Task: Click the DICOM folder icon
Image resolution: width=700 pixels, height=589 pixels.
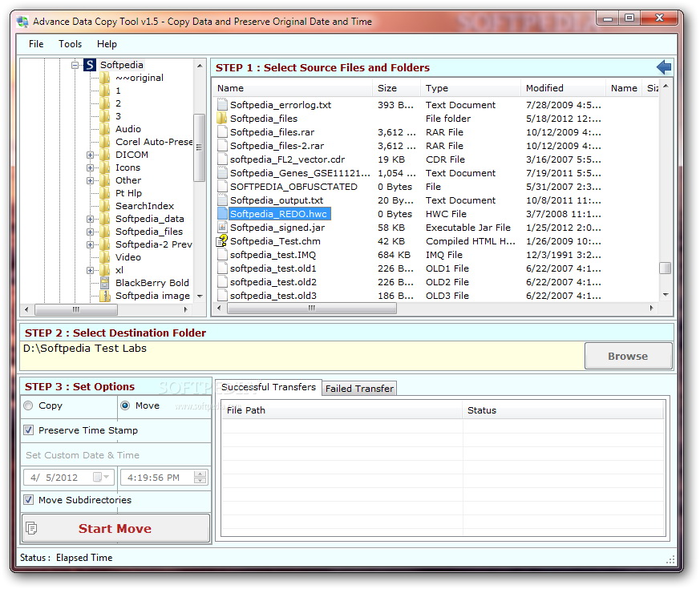Action: pyautogui.click(x=105, y=155)
